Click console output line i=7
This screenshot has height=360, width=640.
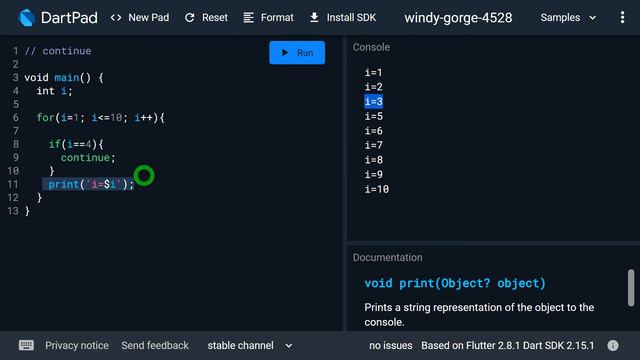[x=373, y=145]
